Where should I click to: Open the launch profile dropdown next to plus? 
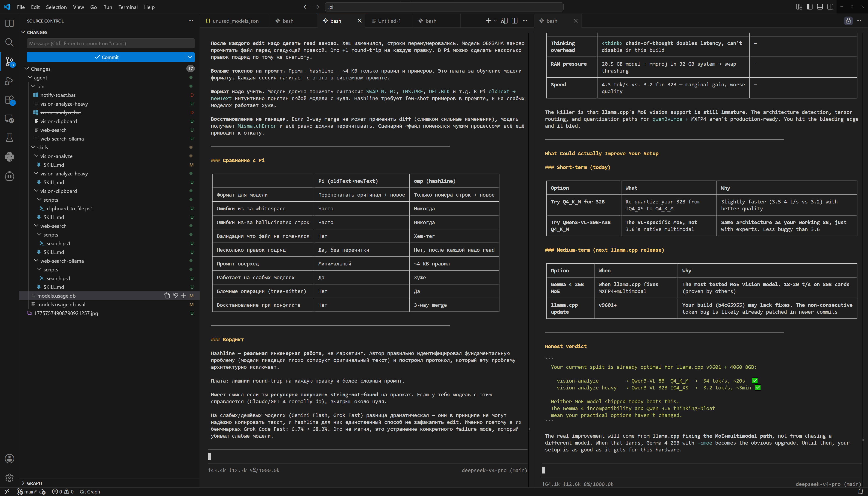coord(495,21)
